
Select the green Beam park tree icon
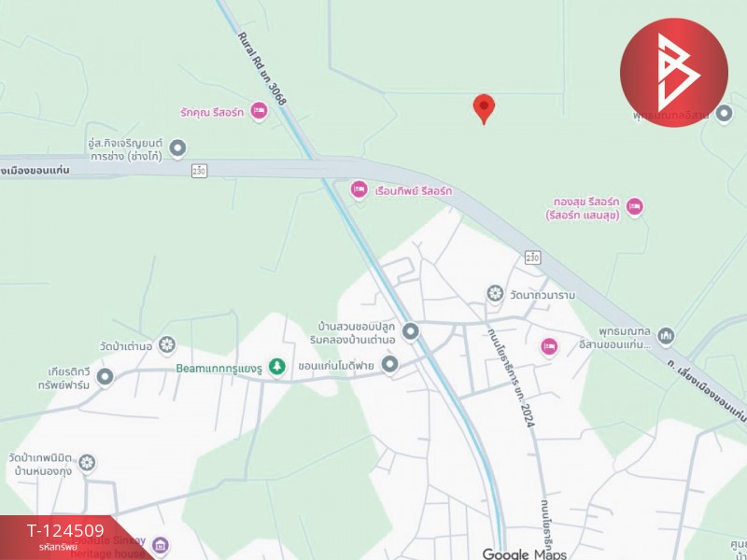(x=276, y=367)
